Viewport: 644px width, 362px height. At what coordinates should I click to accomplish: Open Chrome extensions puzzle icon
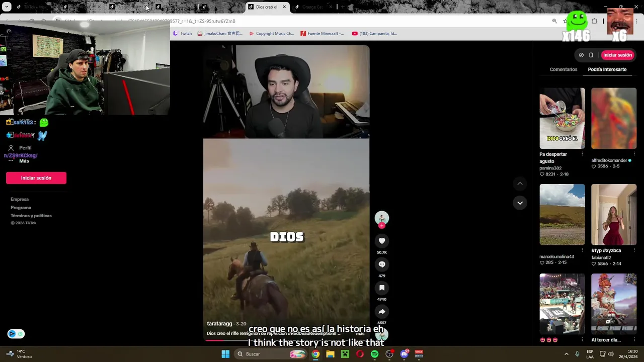pyautogui.click(x=595, y=21)
